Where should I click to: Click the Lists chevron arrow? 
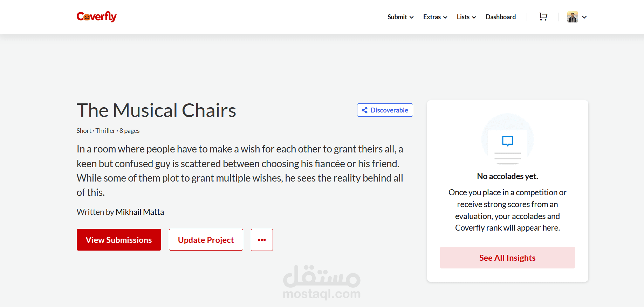coord(474,17)
